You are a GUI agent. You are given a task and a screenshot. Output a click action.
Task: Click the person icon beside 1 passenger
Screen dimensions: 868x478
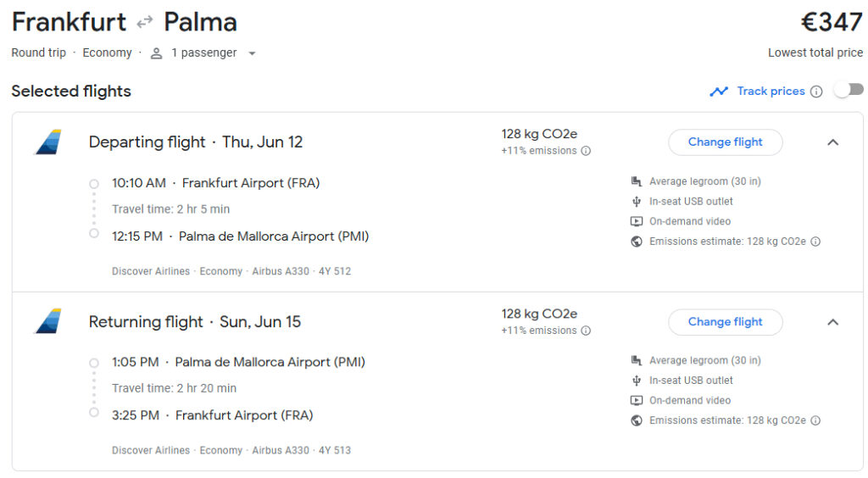[156, 53]
